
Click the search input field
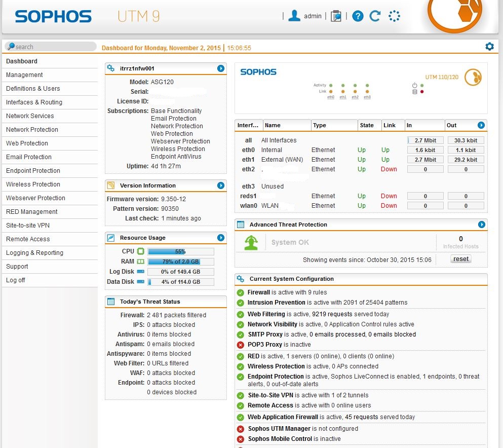(x=50, y=47)
